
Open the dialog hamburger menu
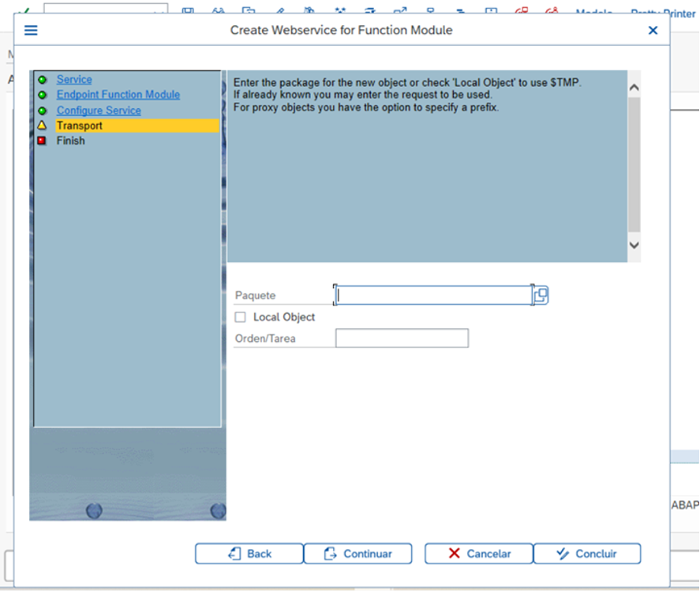click(30, 31)
